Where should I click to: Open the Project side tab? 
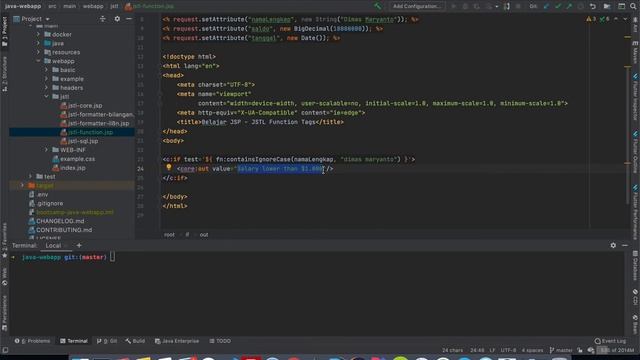(x=4, y=31)
